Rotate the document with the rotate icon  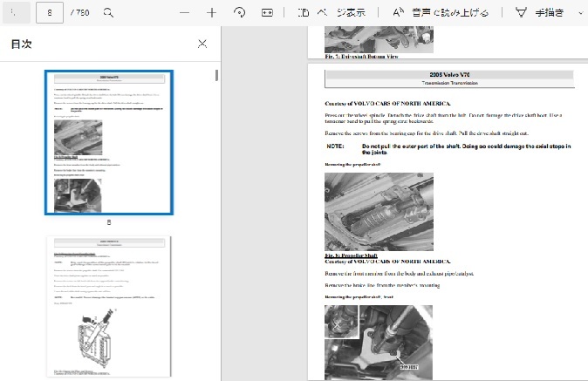[239, 13]
